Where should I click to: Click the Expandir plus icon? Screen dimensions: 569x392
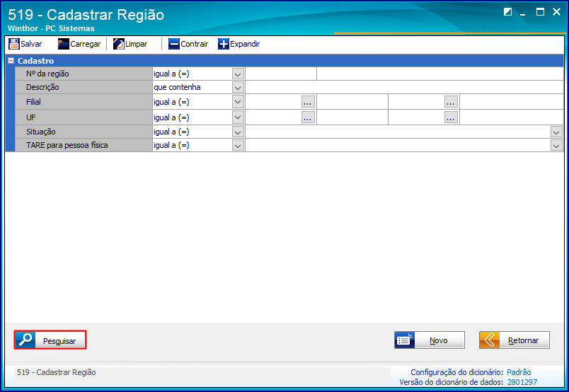[x=224, y=44]
